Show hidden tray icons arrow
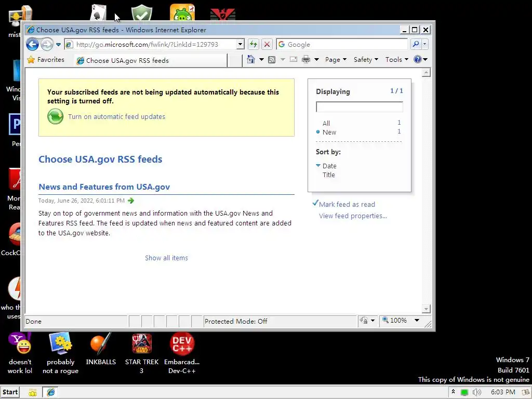This screenshot has height=399, width=532. [453, 392]
